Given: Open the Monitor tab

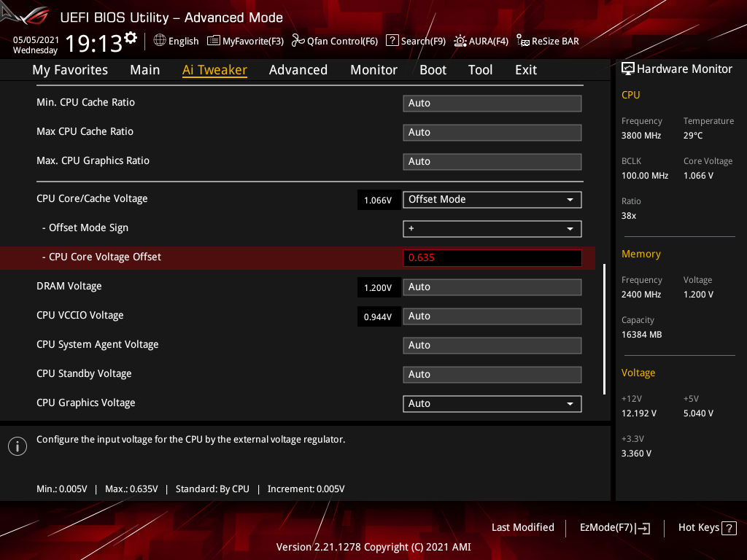Looking at the screenshot, I should click(x=373, y=70).
